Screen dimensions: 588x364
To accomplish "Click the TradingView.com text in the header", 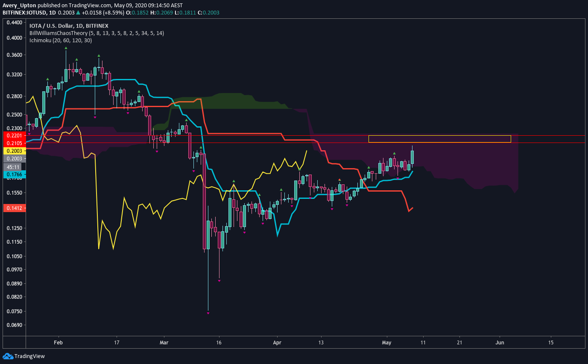I will (90, 6).
